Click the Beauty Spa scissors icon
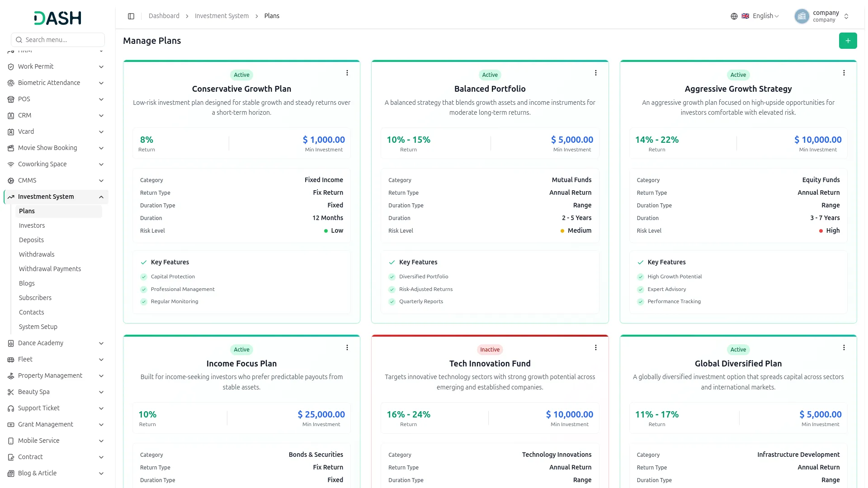The width and height of the screenshot is (868, 488). 11,392
